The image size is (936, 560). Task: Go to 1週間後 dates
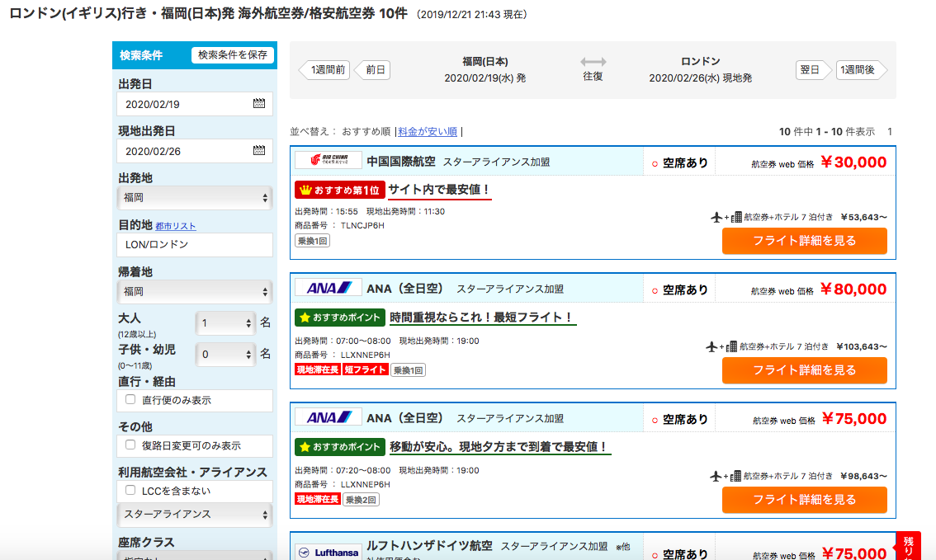click(861, 70)
